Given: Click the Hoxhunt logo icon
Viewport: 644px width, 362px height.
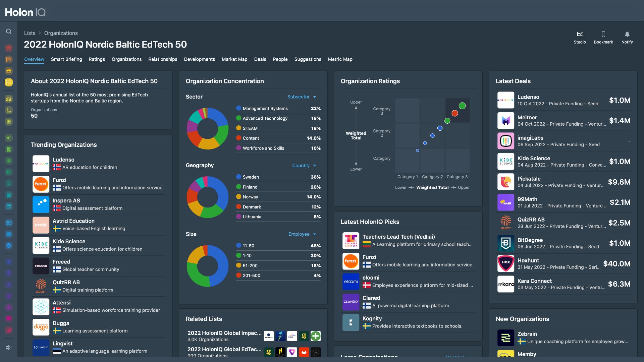Looking at the screenshot, I should [506, 264].
